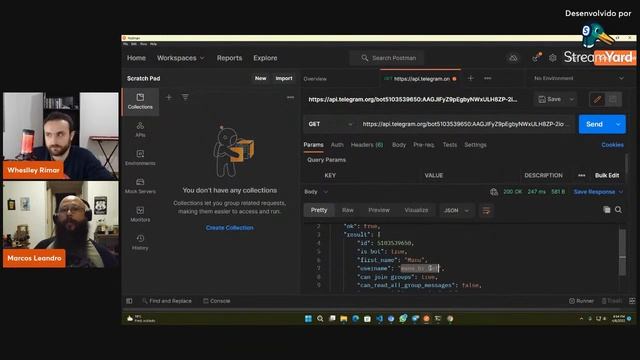Click the satellite capture requests icon

pyautogui.click(x=536, y=58)
